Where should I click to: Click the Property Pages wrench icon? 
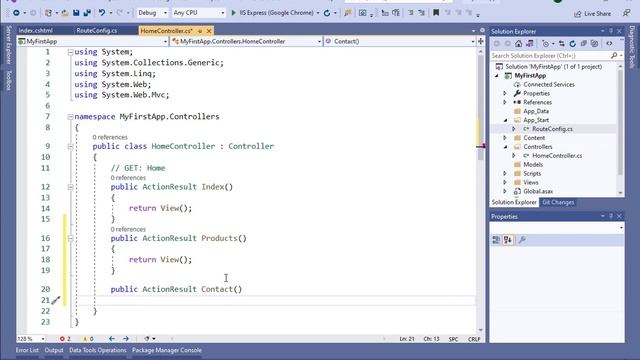point(522,240)
